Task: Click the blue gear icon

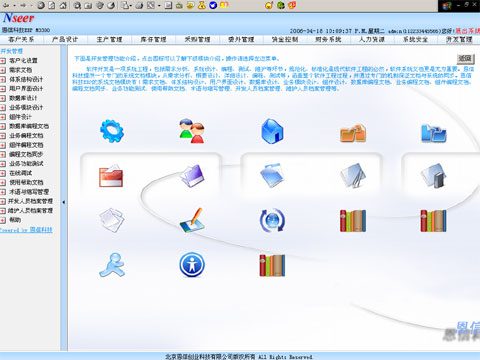Action: pos(112,131)
